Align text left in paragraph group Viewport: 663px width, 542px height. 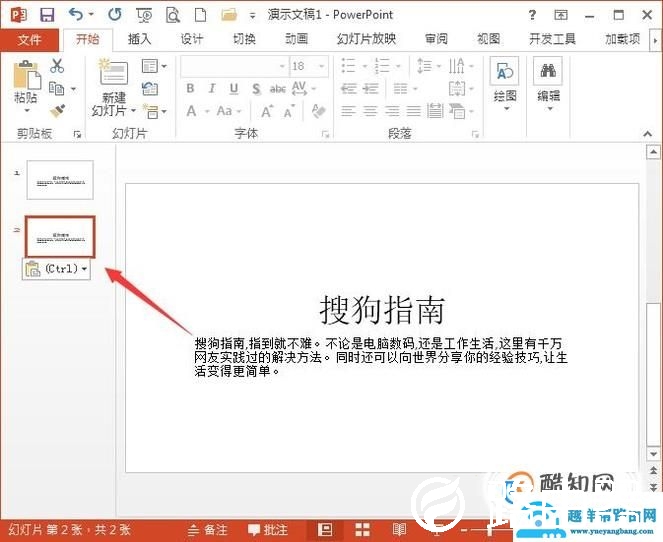tap(348, 111)
